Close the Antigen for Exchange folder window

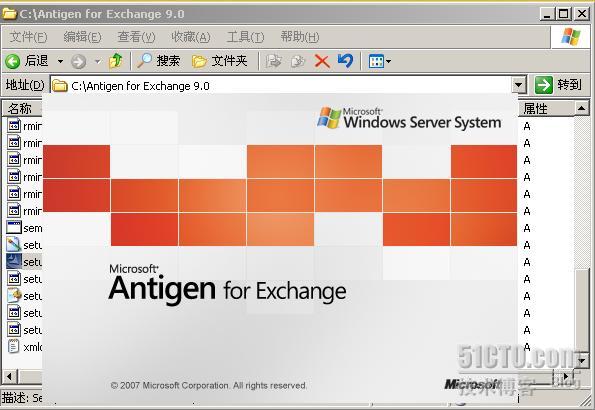tap(582, 14)
